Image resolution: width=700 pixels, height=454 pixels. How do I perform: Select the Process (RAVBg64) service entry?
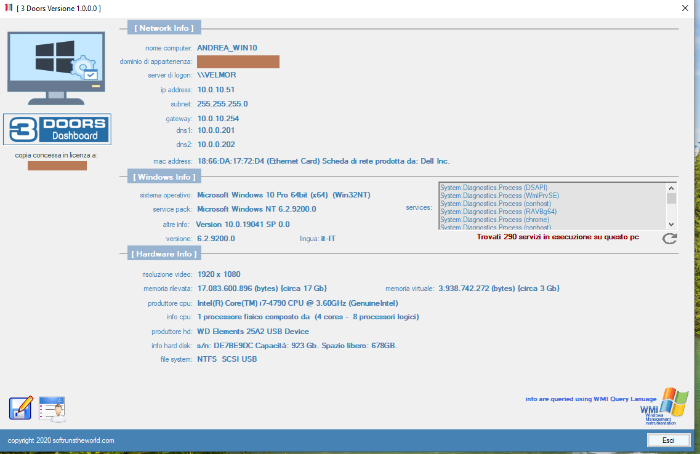(499, 212)
